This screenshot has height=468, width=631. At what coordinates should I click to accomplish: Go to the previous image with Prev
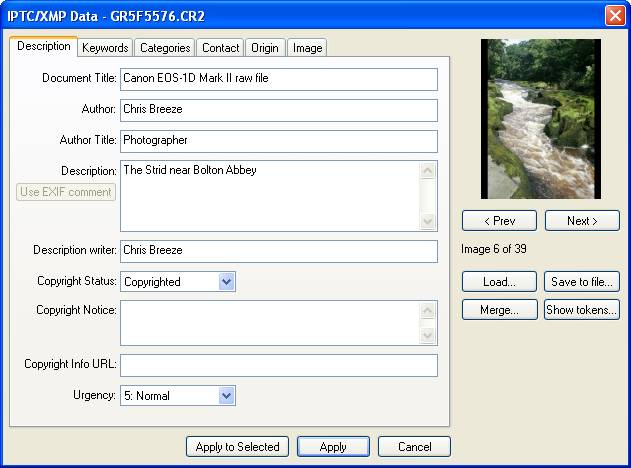coord(499,221)
